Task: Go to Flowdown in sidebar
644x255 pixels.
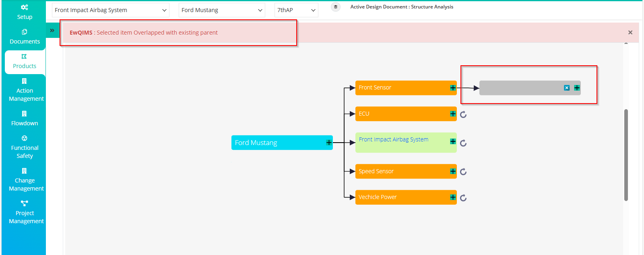Action: (x=25, y=119)
